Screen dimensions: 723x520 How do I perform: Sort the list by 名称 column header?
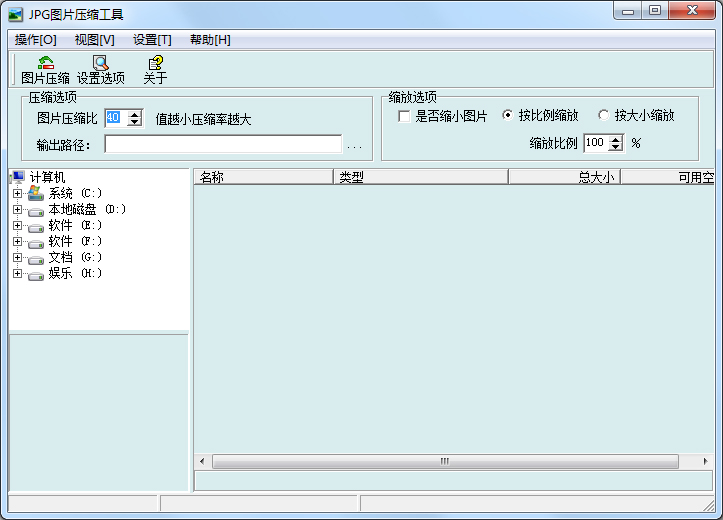pos(263,177)
